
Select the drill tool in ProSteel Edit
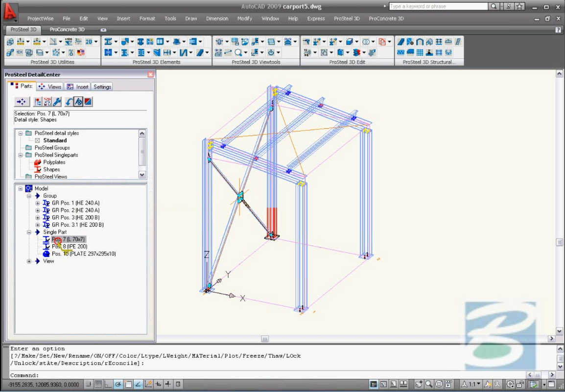coord(306,42)
